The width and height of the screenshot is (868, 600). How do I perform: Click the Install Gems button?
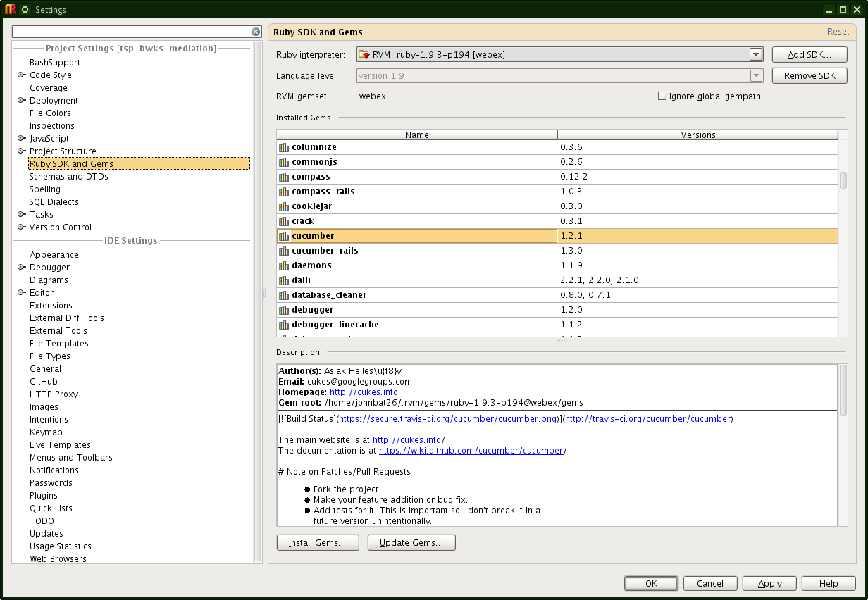pyautogui.click(x=318, y=543)
